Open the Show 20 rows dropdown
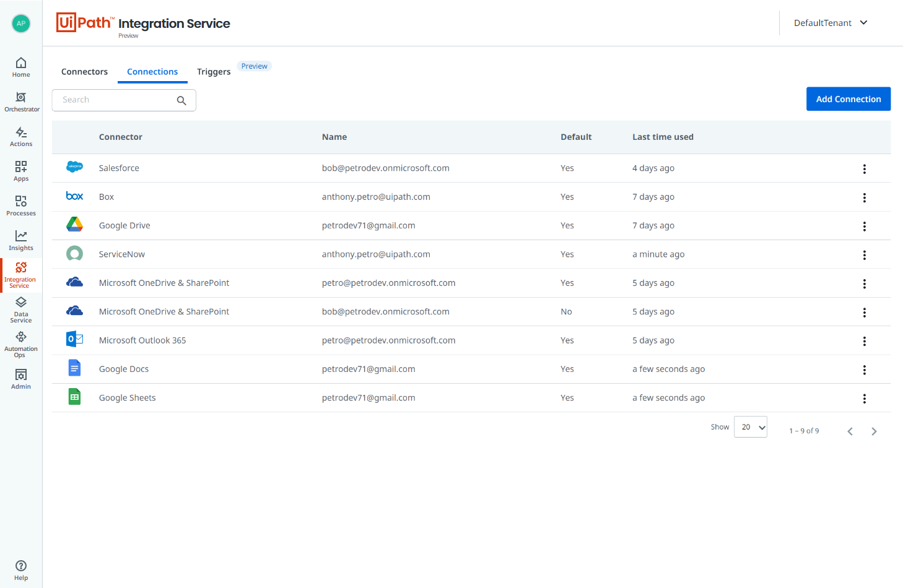903x588 pixels. pyautogui.click(x=751, y=427)
